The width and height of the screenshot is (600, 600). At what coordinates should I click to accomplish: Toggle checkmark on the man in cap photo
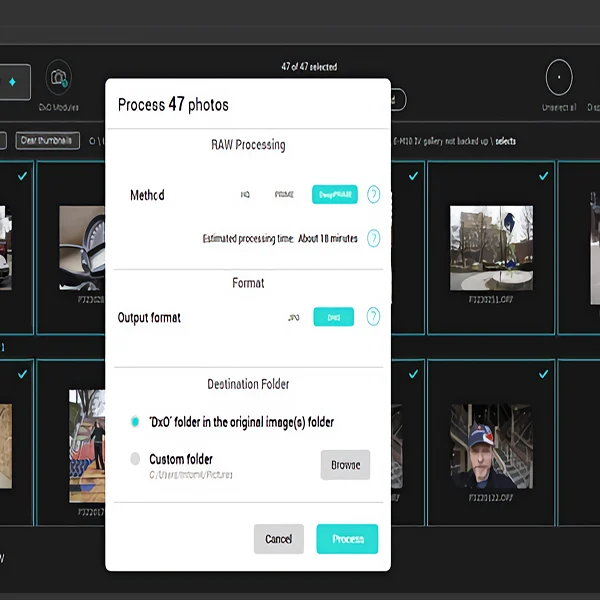tap(543, 373)
